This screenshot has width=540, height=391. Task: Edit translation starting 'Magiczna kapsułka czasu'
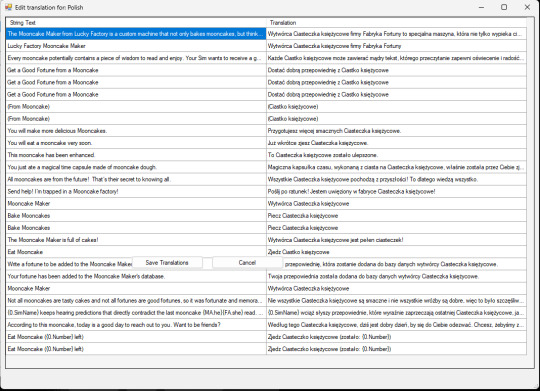point(396,167)
